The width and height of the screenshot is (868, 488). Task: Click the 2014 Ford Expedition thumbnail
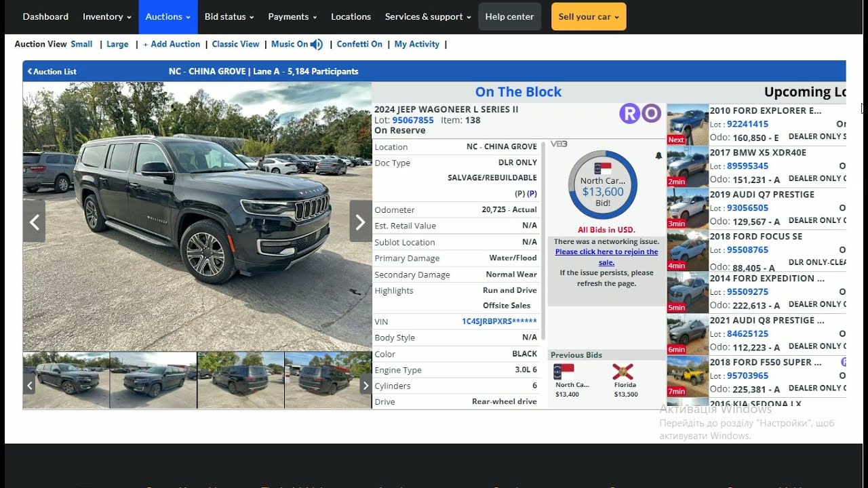(x=688, y=293)
